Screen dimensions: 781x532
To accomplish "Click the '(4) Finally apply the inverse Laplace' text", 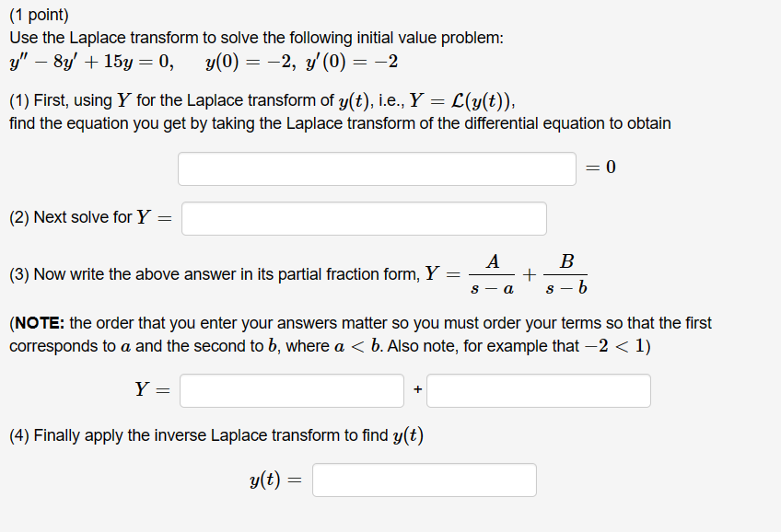I will (x=174, y=435).
